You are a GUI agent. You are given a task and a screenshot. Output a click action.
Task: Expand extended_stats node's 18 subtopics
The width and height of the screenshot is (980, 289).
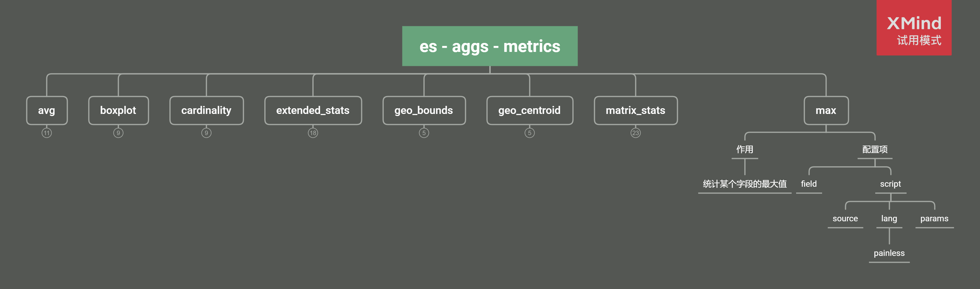pyautogui.click(x=313, y=133)
